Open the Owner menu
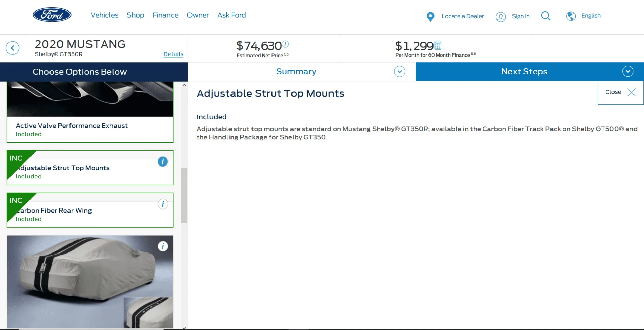 198,15
